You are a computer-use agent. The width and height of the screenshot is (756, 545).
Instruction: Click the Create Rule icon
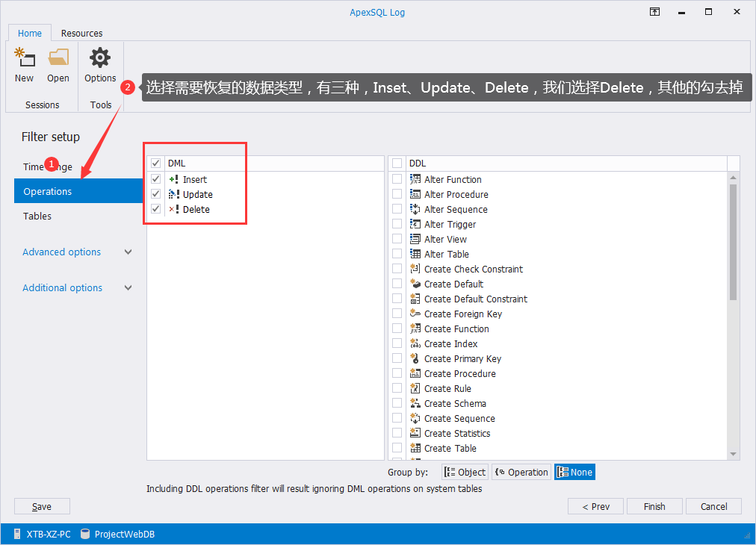click(x=415, y=388)
